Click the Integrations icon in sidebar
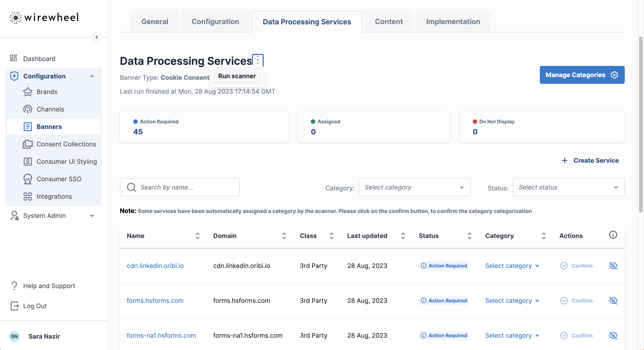 pyautogui.click(x=28, y=196)
